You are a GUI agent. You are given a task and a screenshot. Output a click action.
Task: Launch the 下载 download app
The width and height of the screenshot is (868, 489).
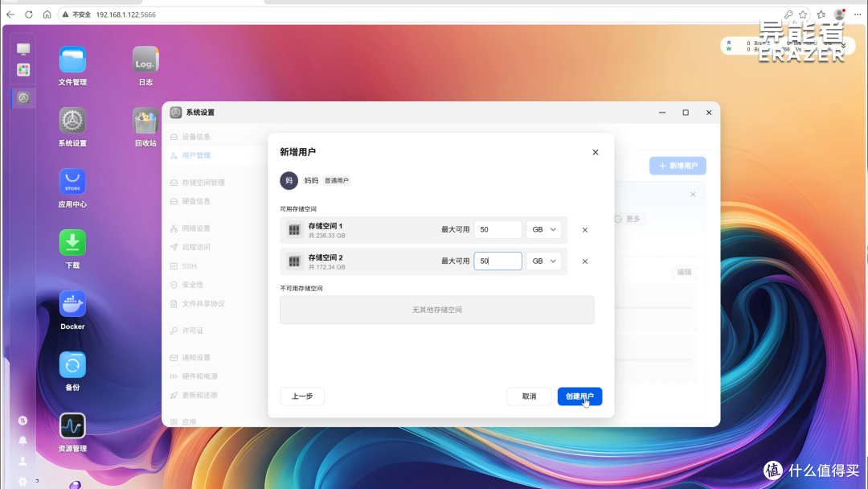click(x=72, y=243)
